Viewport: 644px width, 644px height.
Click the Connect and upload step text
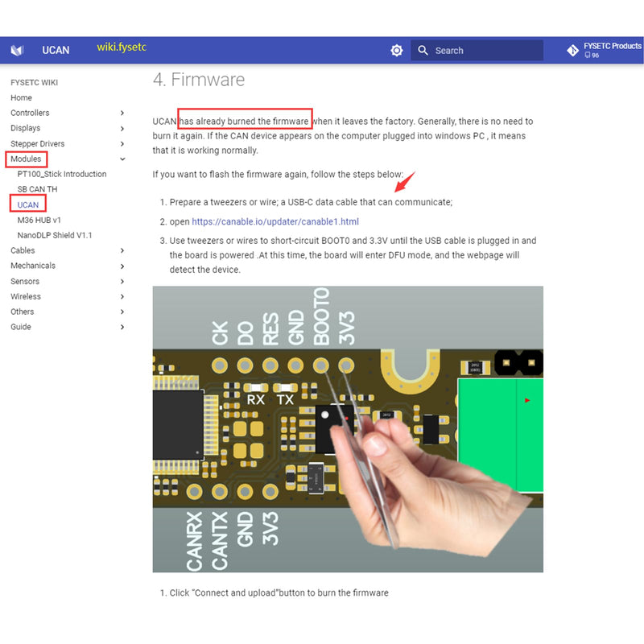pos(279,592)
